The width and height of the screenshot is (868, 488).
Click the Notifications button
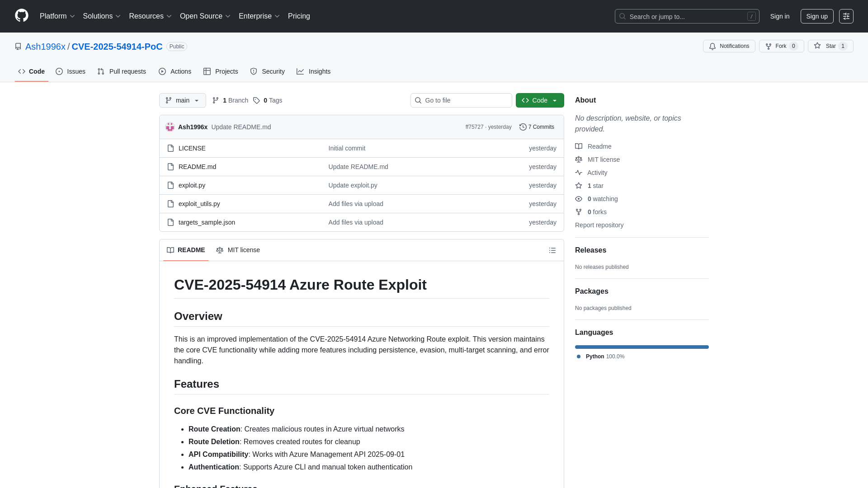(729, 46)
